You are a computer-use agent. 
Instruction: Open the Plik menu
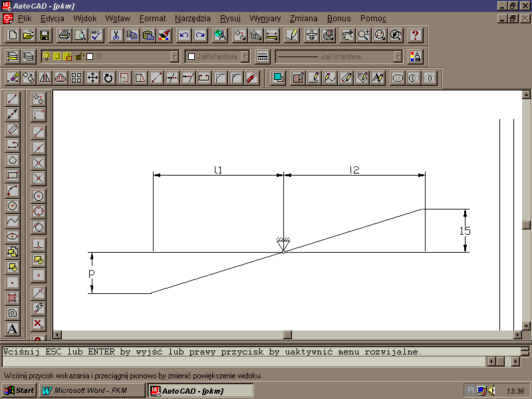point(25,19)
